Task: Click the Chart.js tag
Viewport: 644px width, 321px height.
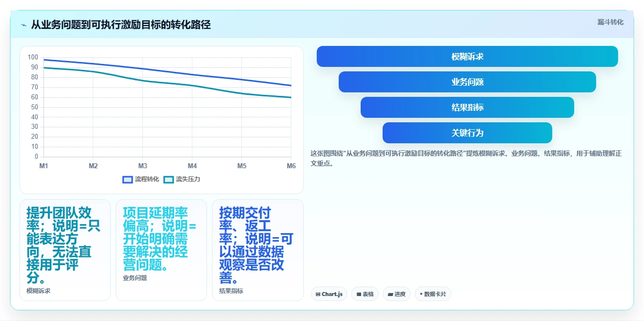Action: pos(329,294)
